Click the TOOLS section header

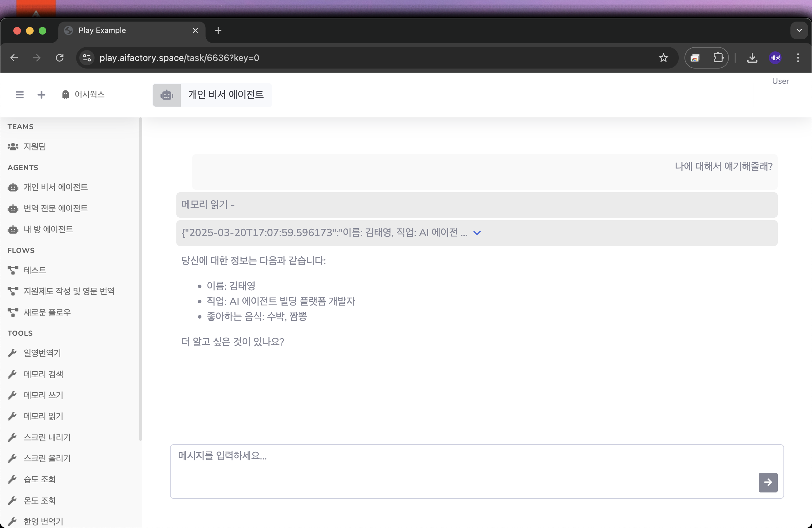tap(20, 333)
